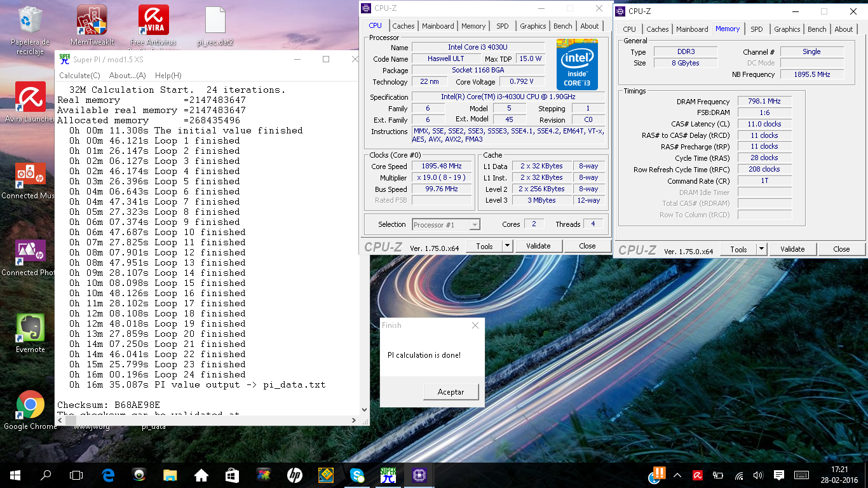Image resolution: width=868 pixels, height=488 pixels.
Task: Switch to Graphics tab in CPU-Z CPU window
Action: (532, 26)
